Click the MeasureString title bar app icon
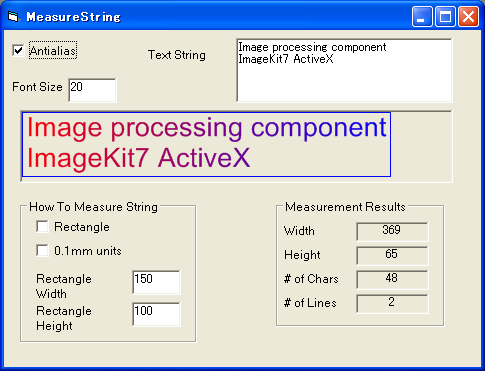The image size is (485, 371). pos(14,16)
